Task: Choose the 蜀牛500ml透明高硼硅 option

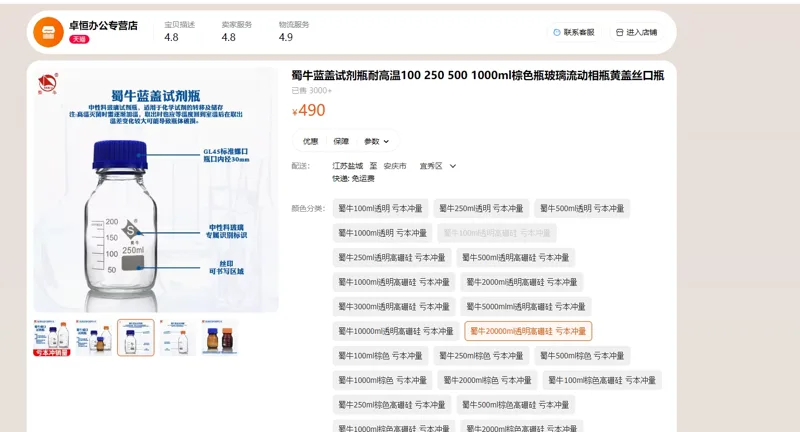Action: point(516,257)
